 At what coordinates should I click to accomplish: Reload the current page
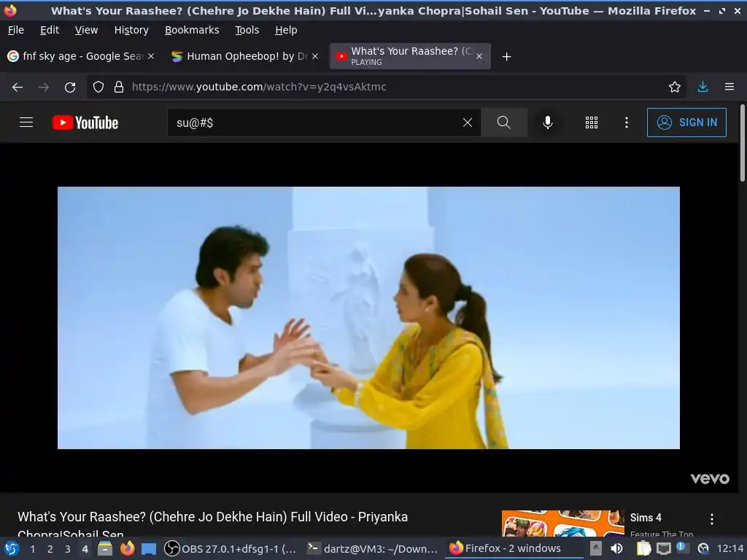coord(70,87)
